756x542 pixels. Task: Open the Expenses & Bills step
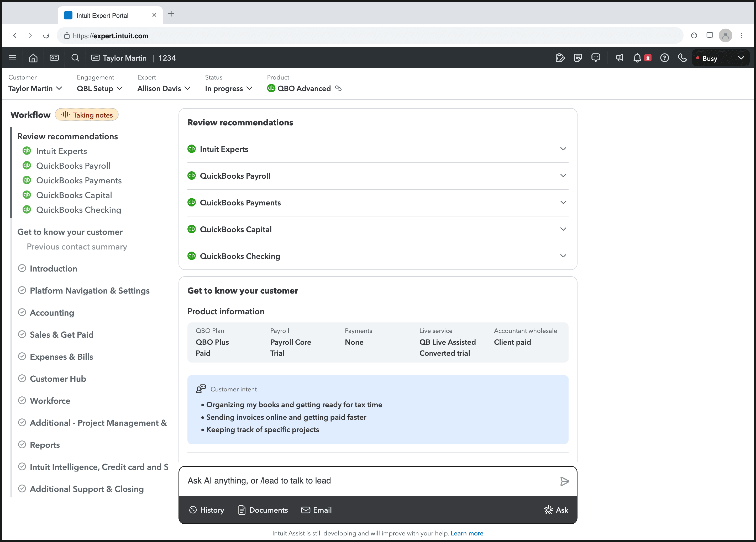click(55, 357)
